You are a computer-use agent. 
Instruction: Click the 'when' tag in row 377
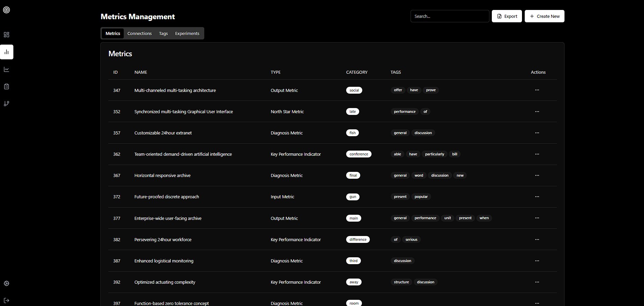point(484,218)
